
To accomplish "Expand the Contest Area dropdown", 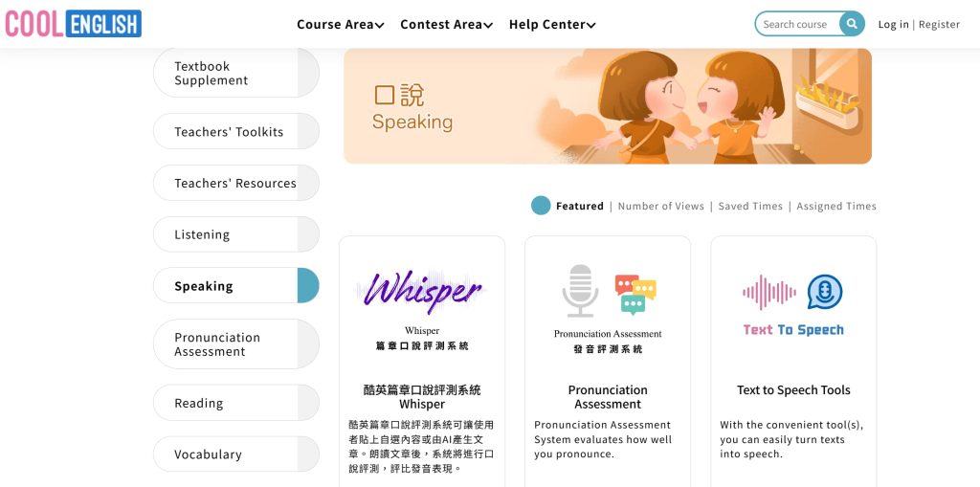I will 446,24.
